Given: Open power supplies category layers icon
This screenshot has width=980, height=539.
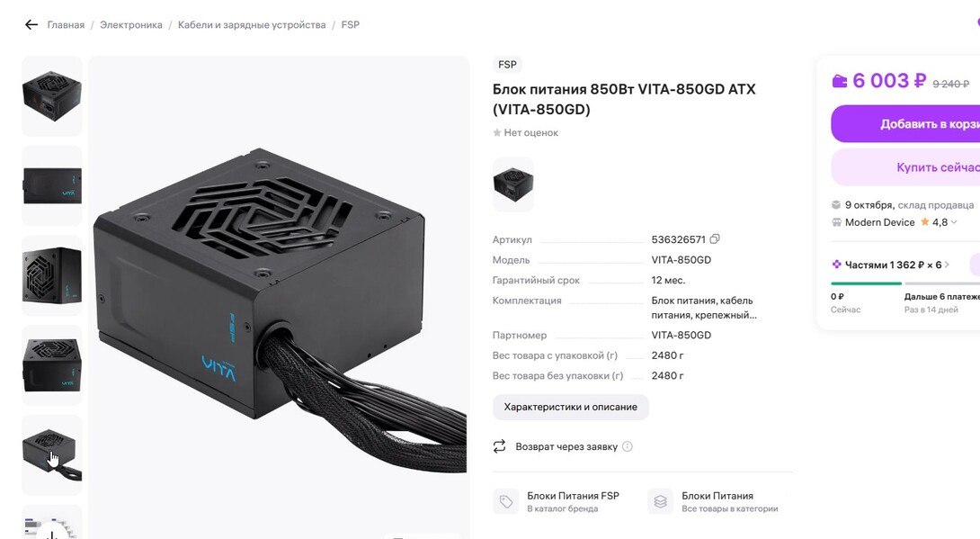Looking at the screenshot, I should (x=661, y=501).
